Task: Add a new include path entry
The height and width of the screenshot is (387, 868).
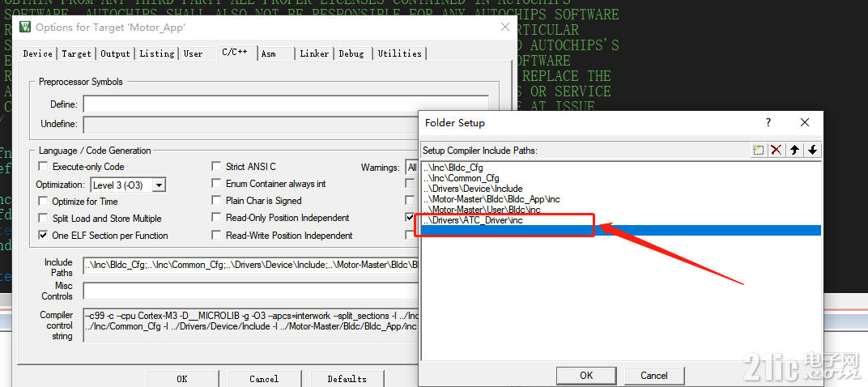Action: (x=758, y=150)
